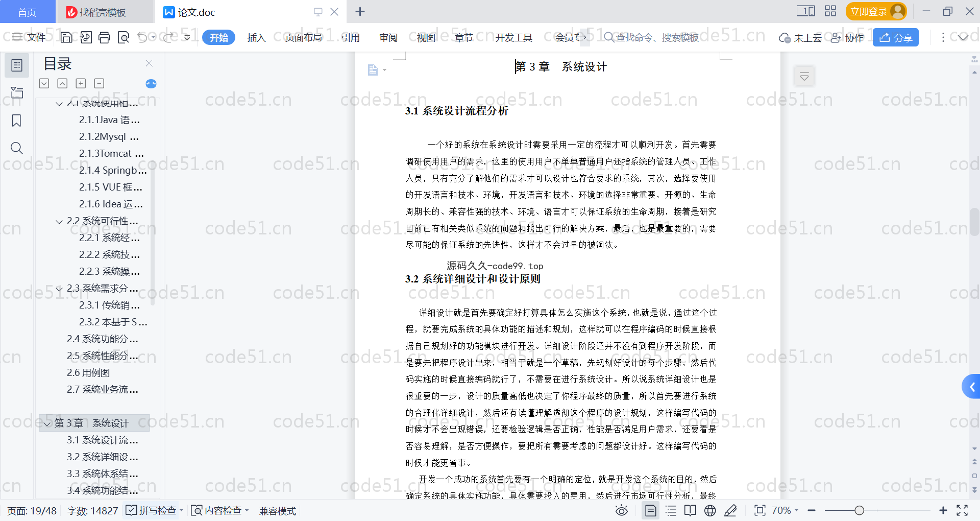Screen dimensions: 980x521
Task: Click the document page icon beside heading
Action: click(373, 70)
